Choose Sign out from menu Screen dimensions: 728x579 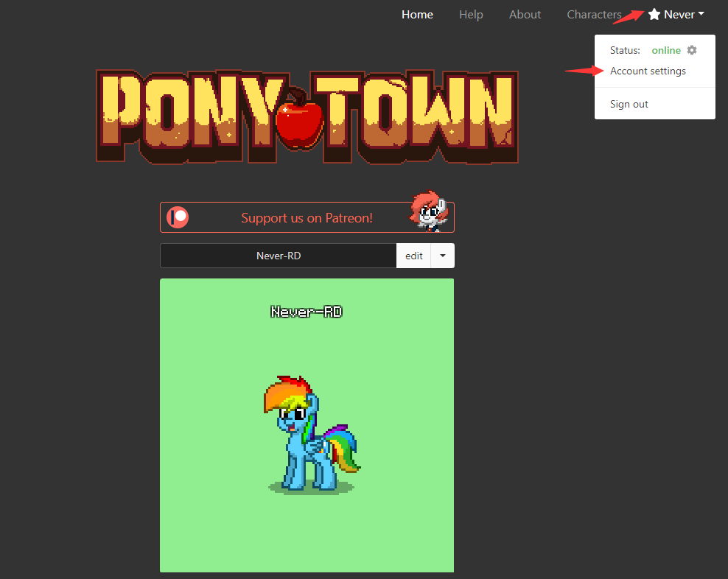point(629,104)
